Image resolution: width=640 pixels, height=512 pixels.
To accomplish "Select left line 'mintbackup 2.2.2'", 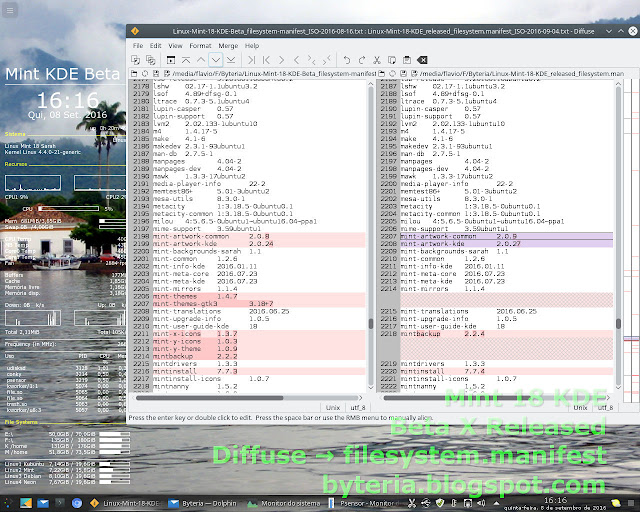I will (x=259, y=356).
